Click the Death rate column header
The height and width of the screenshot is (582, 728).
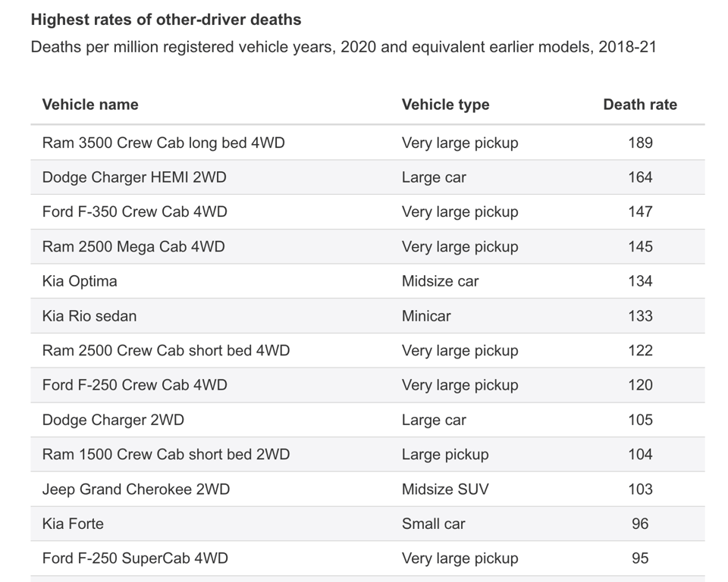[x=639, y=105]
